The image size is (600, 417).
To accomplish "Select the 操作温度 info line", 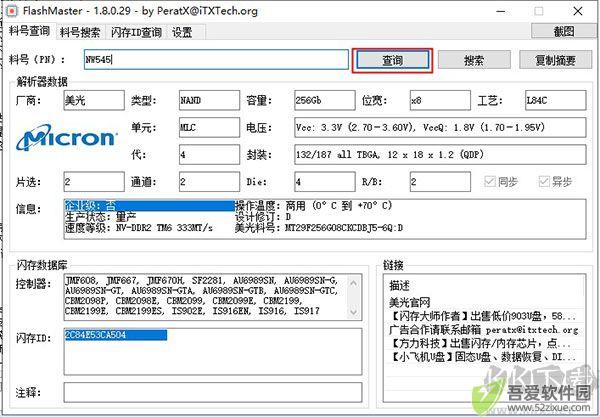I will click(x=314, y=206).
